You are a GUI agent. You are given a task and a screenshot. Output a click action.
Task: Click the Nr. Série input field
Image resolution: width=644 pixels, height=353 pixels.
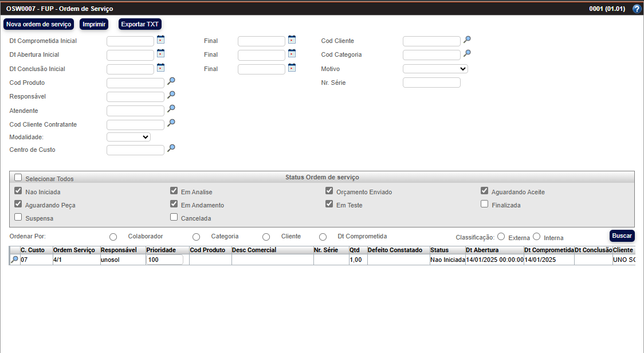click(x=431, y=83)
